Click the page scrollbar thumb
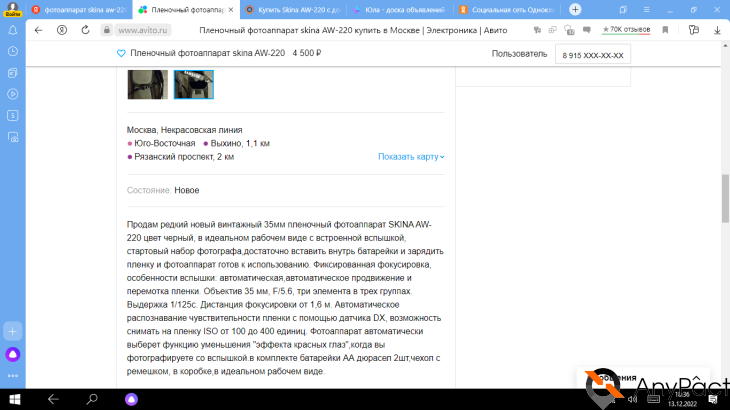The width and height of the screenshot is (730, 410). 725,199
